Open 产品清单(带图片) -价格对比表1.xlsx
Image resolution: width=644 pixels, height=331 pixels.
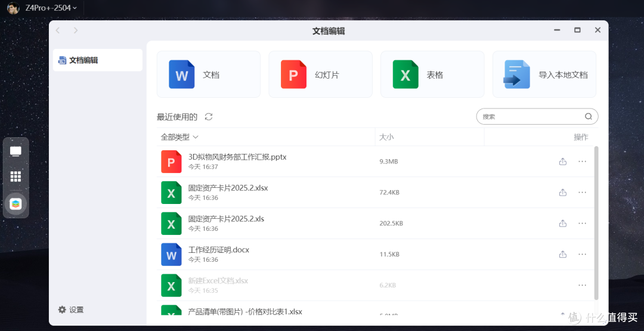click(245, 312)
